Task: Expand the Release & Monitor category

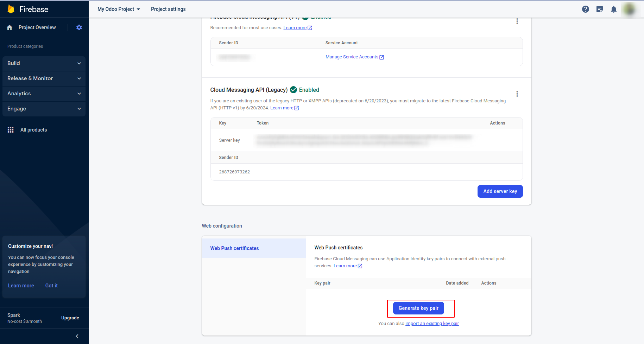Action: pyautogui.click(x=44, y=78)
